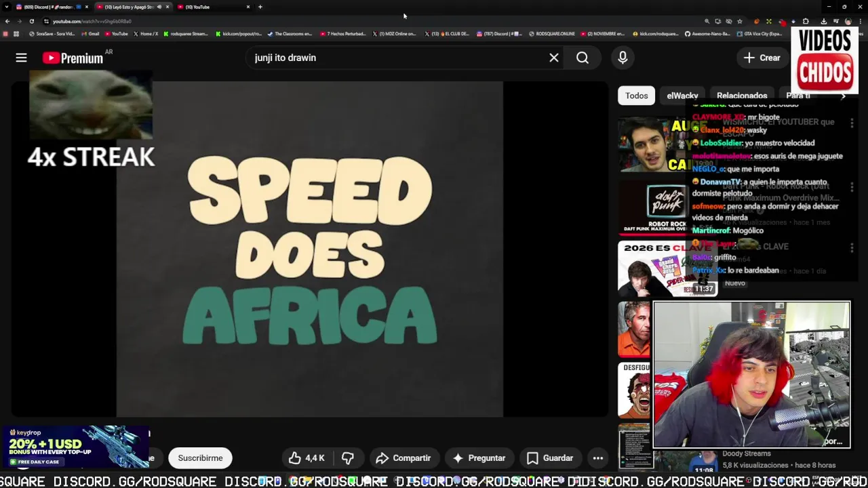Open the RODSQUARE.ONLINE bookmark
868x488 pixels.
[553, 34]
